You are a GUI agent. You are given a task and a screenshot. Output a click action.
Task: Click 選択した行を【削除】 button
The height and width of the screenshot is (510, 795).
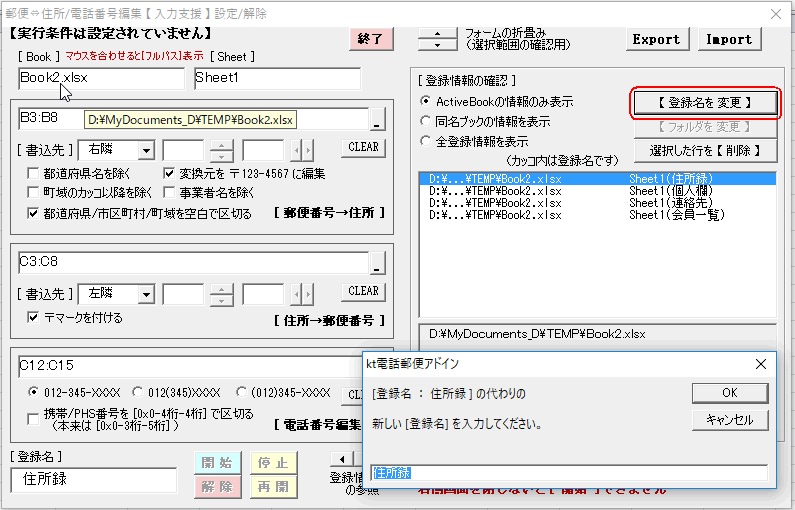[x=705, y=151]
